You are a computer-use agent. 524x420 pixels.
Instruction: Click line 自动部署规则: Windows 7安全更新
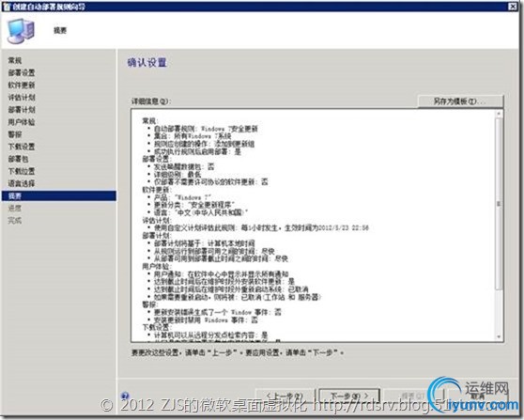pyautogui.click(x=206, y=129)
